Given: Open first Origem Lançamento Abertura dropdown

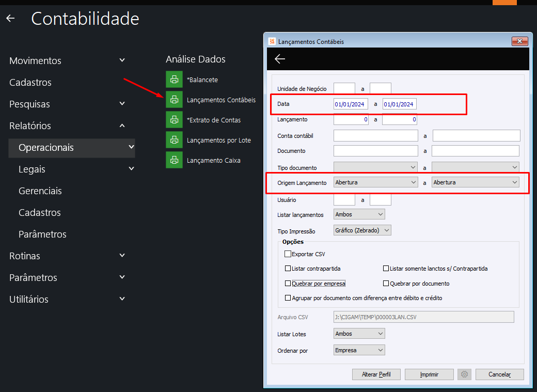Looking at the screenshot, I should 376,182.
